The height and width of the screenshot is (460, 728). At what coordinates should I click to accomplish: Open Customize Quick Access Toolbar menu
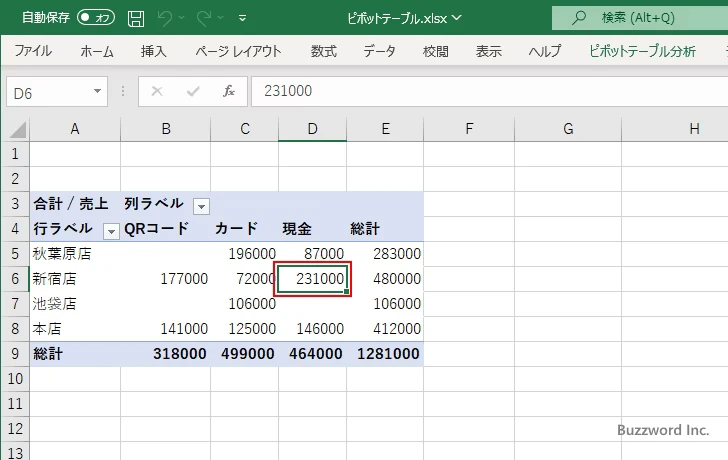[242, 19]
